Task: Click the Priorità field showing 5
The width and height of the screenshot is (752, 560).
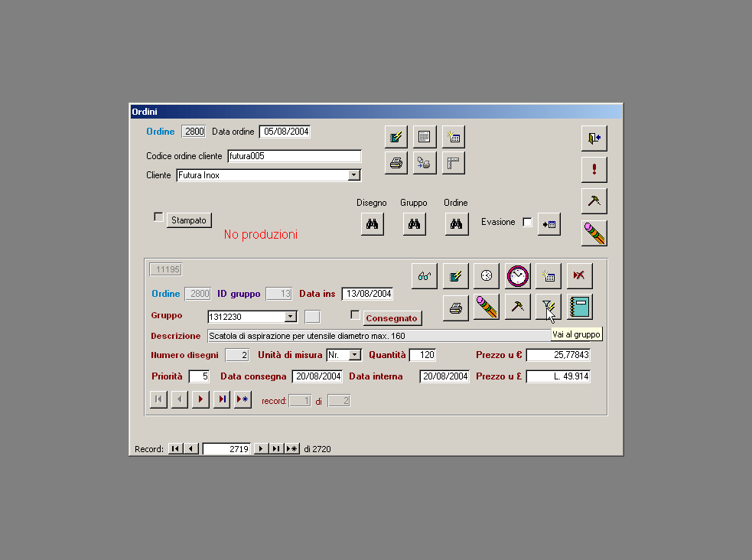Action: [x=199, y=376]
